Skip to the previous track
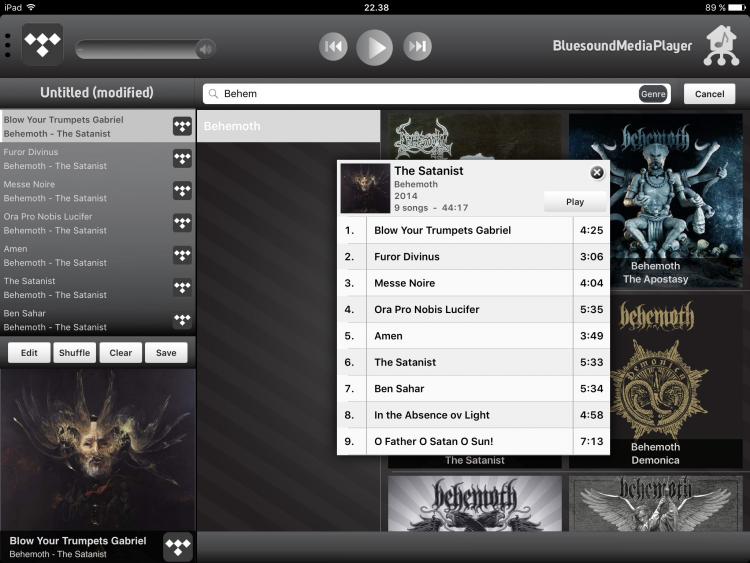 pos(333,46)
